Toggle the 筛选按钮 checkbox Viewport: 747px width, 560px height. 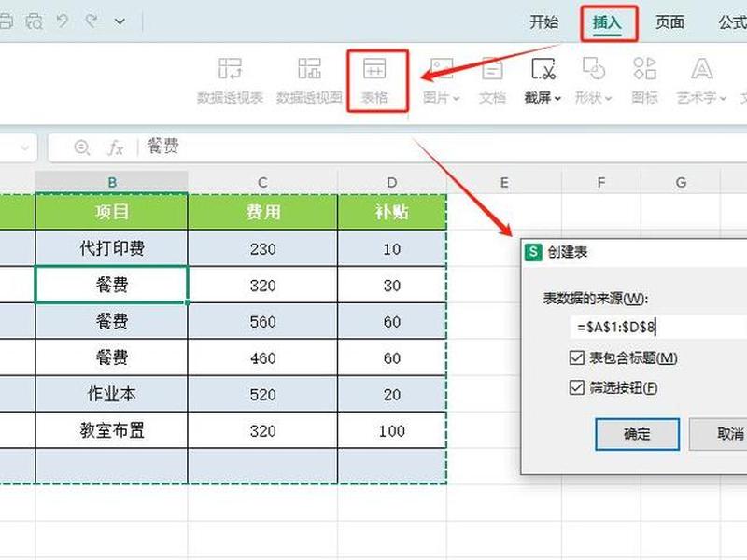coord(577,387)
